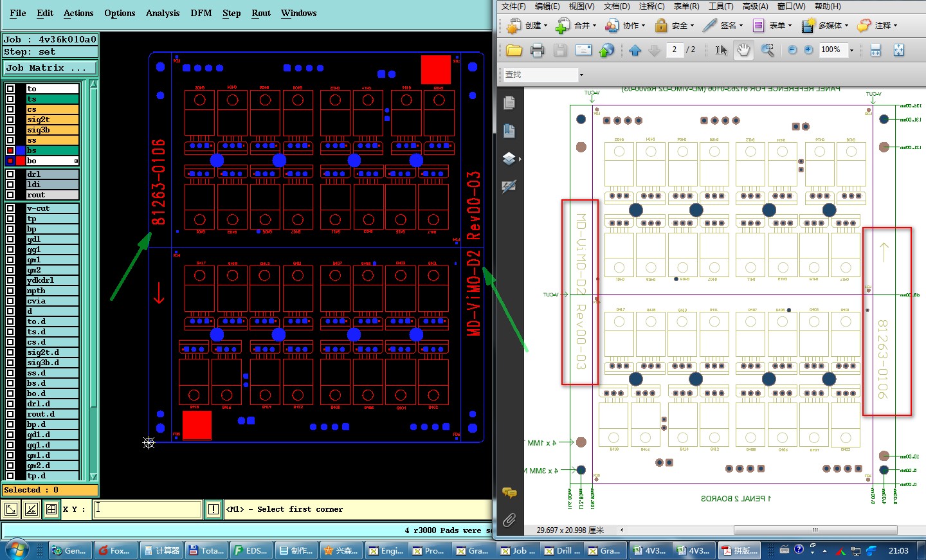Open the Find box dropdown arrow
Screen dimensions: 926x560
(x=581, y=75)
